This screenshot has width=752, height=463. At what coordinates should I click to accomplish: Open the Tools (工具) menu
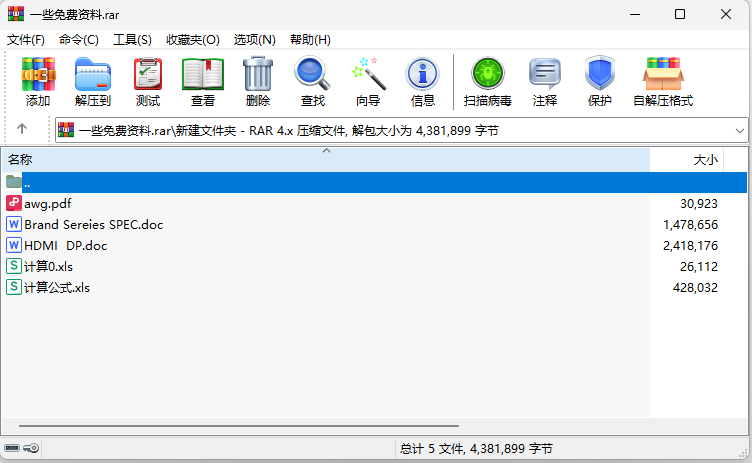click(x=132, y=39)
